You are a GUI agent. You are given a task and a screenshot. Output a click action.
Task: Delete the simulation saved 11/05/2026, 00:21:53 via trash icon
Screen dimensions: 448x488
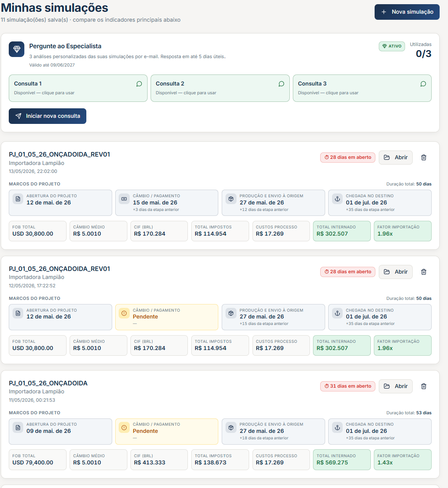click(x=424, y=386)
